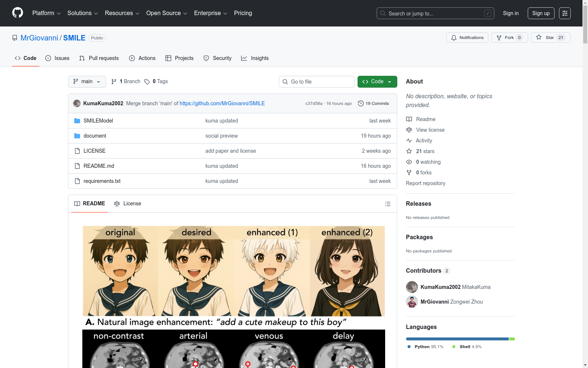The height and width of the screenshot is (368, 588).
Task: Select the README tab
Action: point(90,204)
